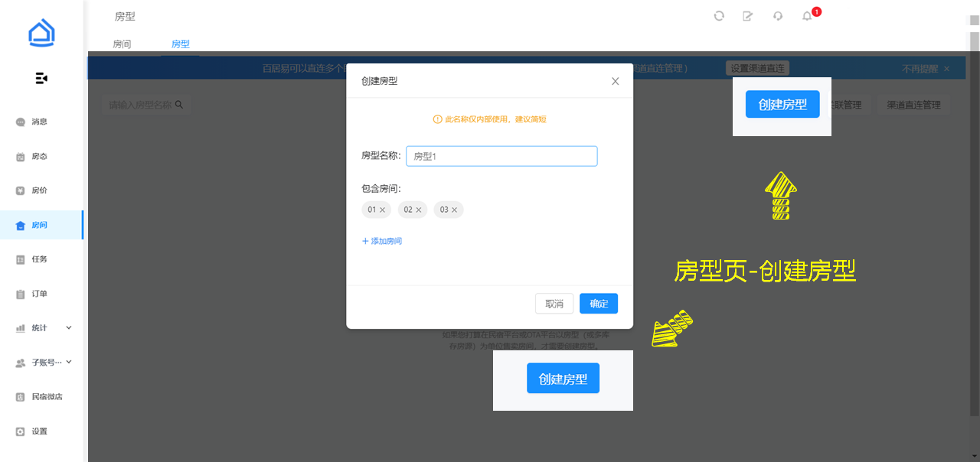Viewport: 980px width, 462px height.
Task: Switch to the 房间 tab
Action: coord(122,44)
